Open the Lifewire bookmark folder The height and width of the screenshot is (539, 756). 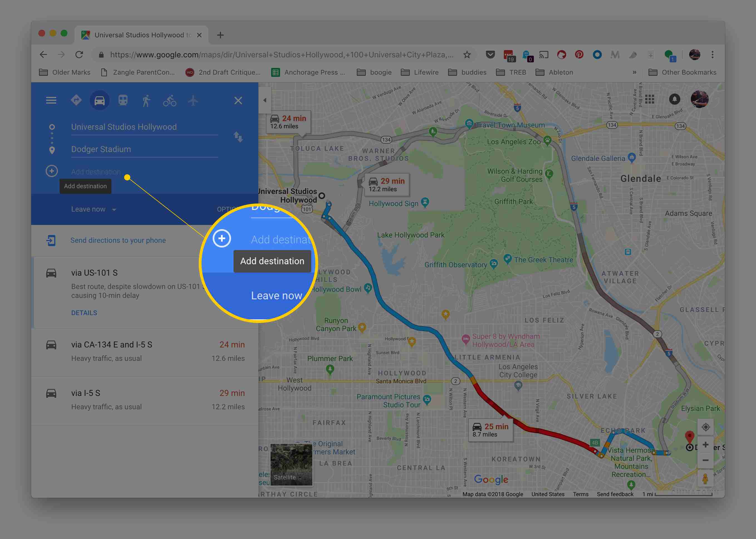tap(419, 72)
